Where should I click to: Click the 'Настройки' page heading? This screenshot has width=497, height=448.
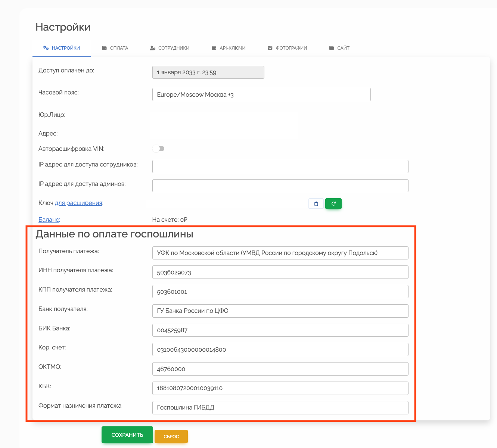[63, 27]
